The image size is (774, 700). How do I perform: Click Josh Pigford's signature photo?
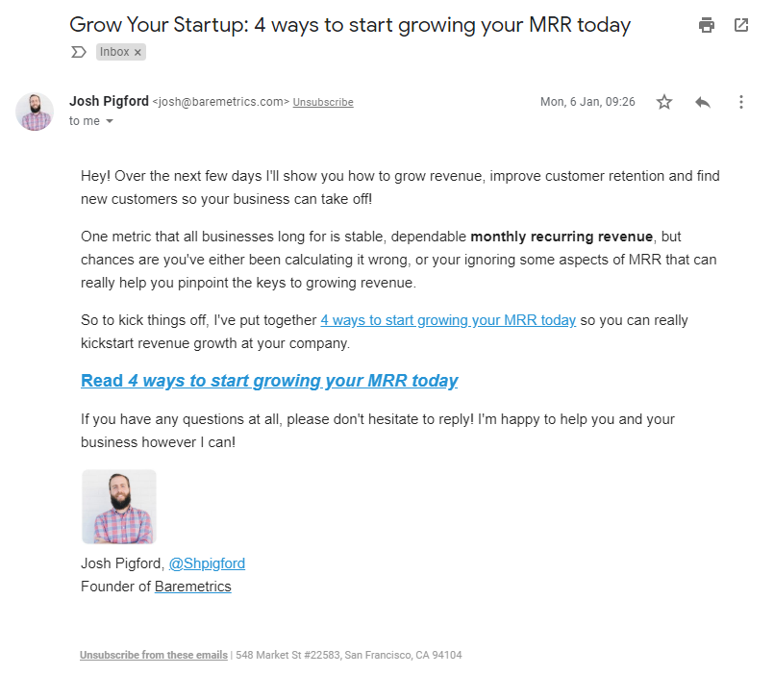coord(119,507)
